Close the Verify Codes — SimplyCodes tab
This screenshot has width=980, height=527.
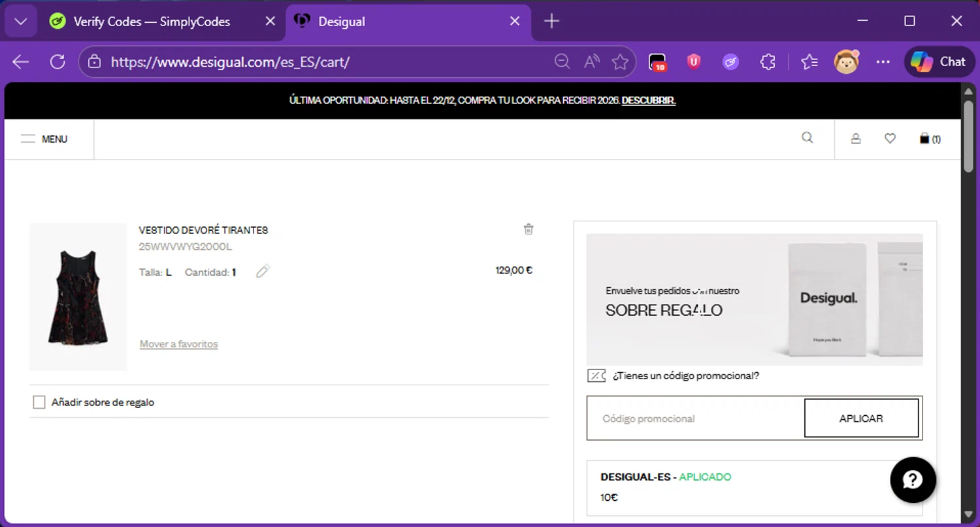point(270,22)
